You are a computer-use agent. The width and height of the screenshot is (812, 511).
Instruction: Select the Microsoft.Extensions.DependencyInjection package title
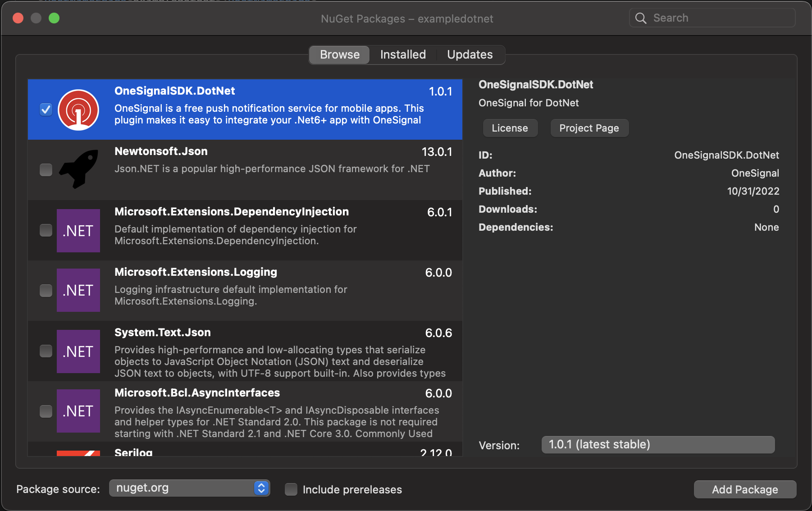click(232, 212)
